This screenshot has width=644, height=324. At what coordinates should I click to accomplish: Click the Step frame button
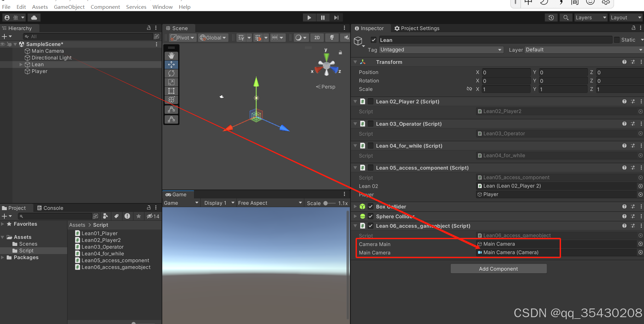tap(336, 18)
